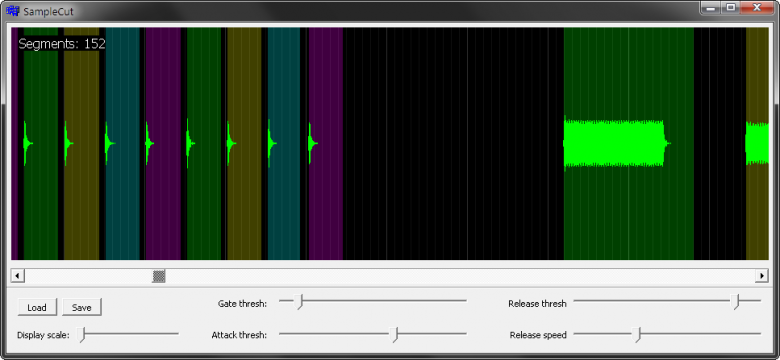Image resolution: width=780 pixels, height=360 pixels.
Task: Click the Release thresh slider handle
Action: (737, 302)
